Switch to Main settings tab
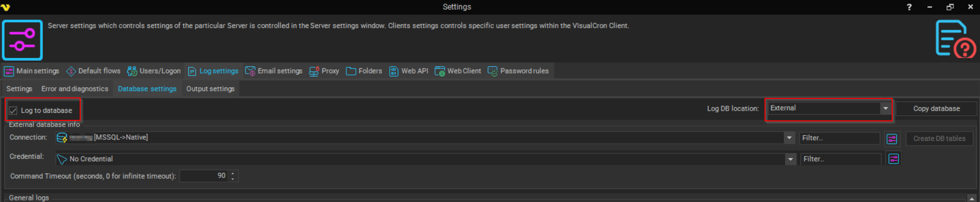This screenshot has width=980, height=202. (32, 71)
